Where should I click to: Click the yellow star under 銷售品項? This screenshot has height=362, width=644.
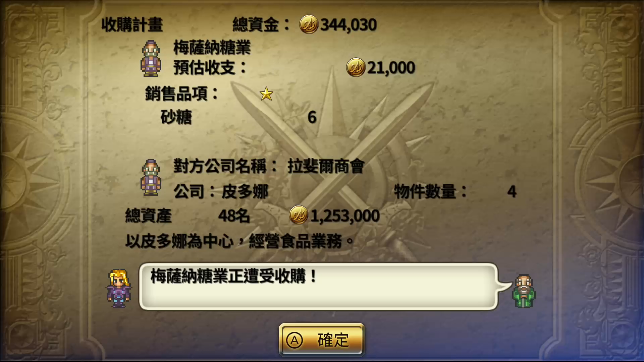click(x=266, y=94)
